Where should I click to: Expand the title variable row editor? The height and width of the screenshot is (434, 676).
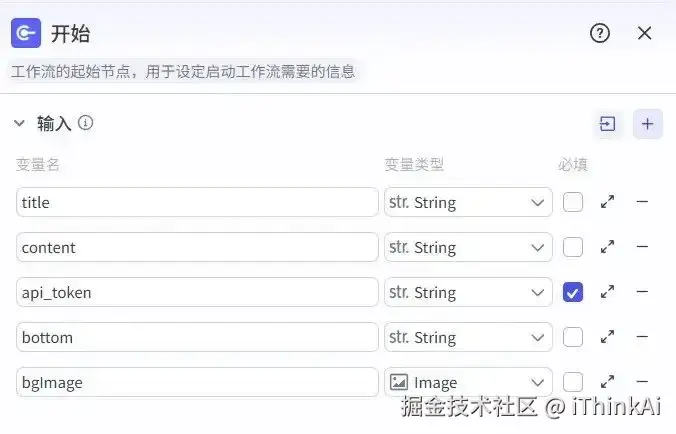point(607,202)
